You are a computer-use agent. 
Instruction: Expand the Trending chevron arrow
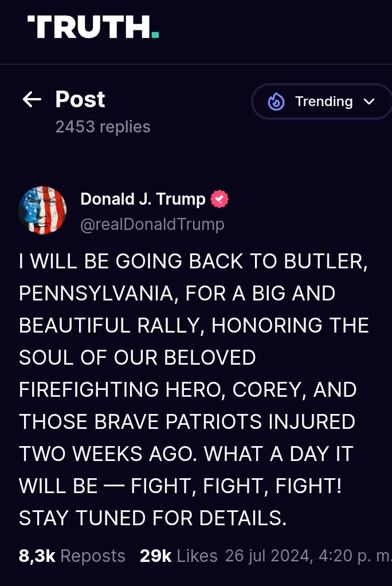pos(369,101)
